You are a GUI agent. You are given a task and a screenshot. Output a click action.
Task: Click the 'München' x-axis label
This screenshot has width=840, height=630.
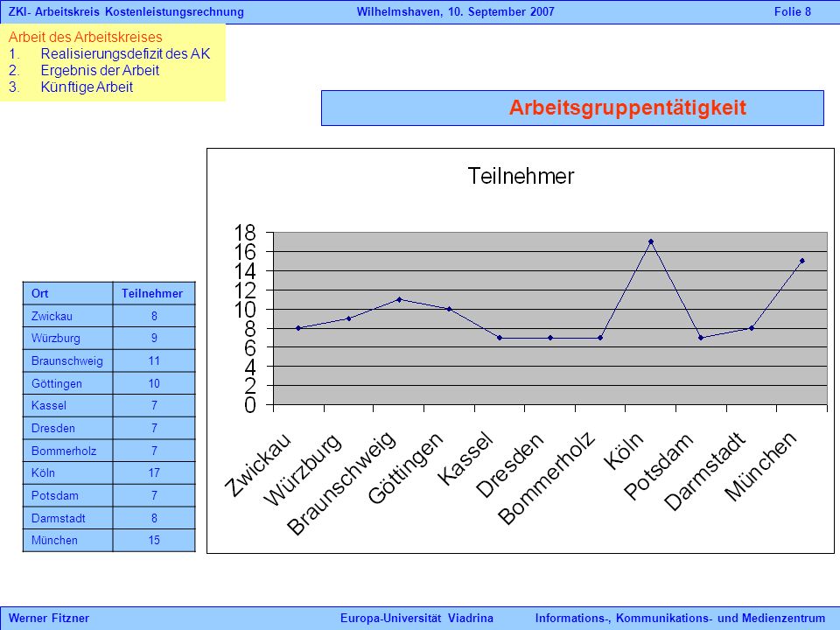(x=760, y=466)
